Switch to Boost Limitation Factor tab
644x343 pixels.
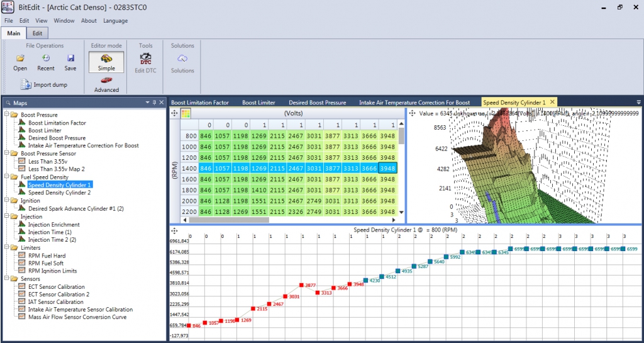tap(200, 103)
